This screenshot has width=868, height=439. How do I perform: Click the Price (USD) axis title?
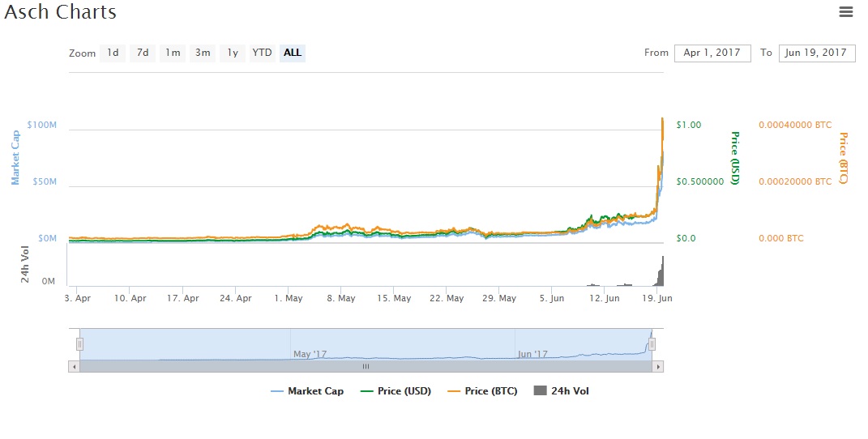tap(735, 158)
